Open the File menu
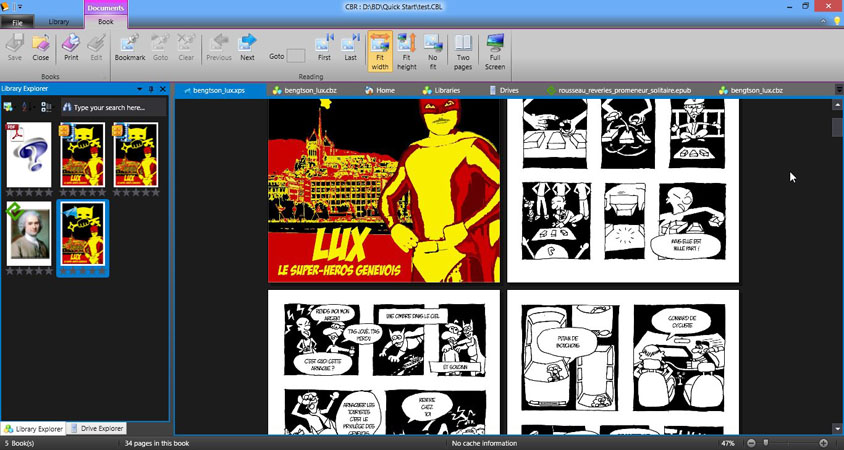The width and height of the screenshot is (844, 450). click(x=17, y=22)
